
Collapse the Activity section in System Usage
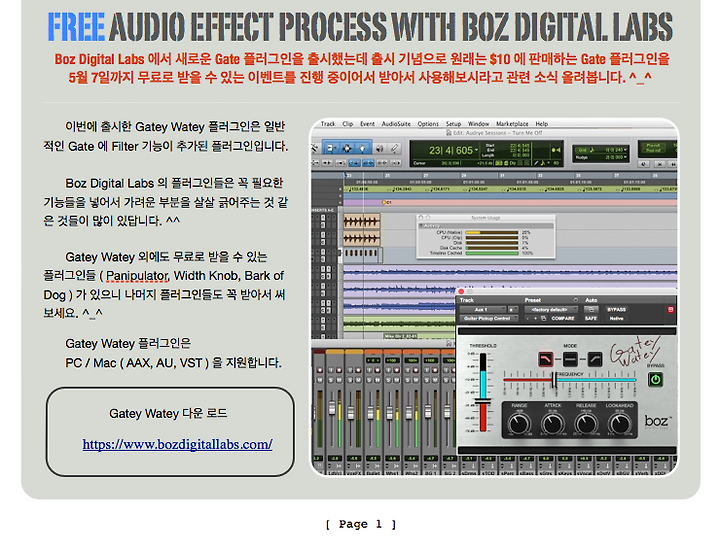pyautogui.click(x=421, y=226)
